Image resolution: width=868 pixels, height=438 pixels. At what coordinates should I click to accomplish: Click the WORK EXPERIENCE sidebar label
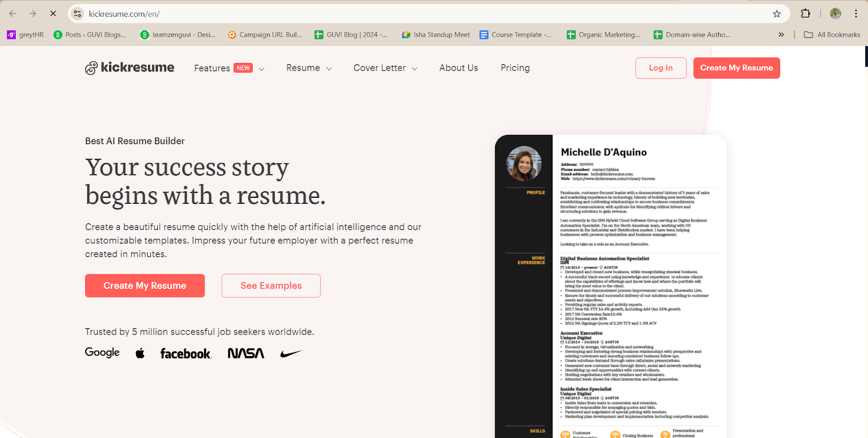coord(531,260)
